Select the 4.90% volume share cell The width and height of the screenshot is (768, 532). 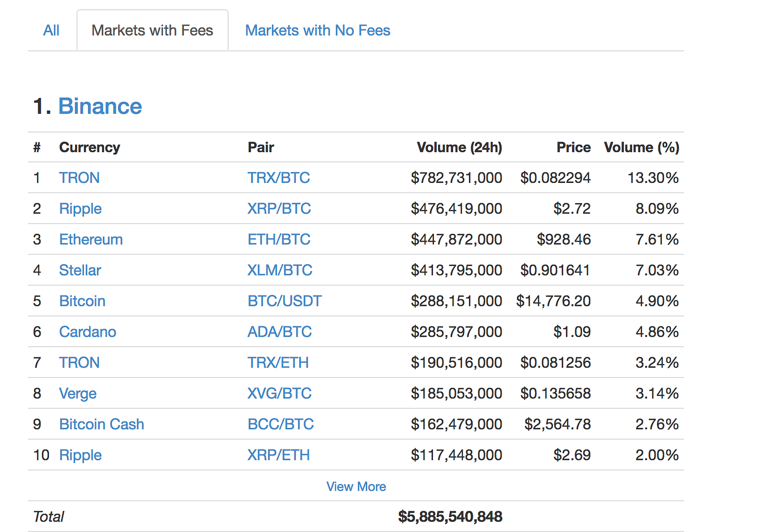(x=657, y=301)
